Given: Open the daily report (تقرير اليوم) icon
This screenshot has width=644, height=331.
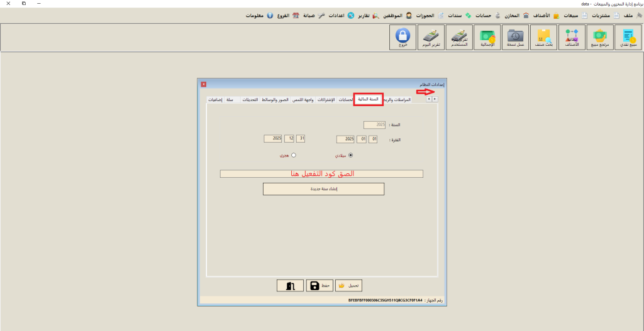Looking at the screenshot, I should pos(430,38).
